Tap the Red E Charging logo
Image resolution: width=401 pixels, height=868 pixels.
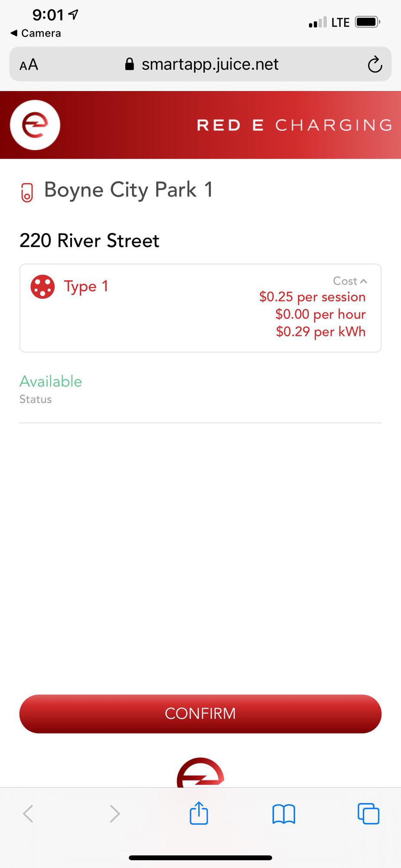35,125
